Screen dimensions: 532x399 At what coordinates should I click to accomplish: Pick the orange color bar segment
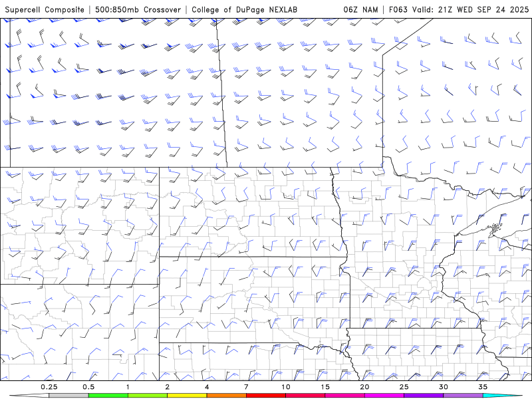226,396
